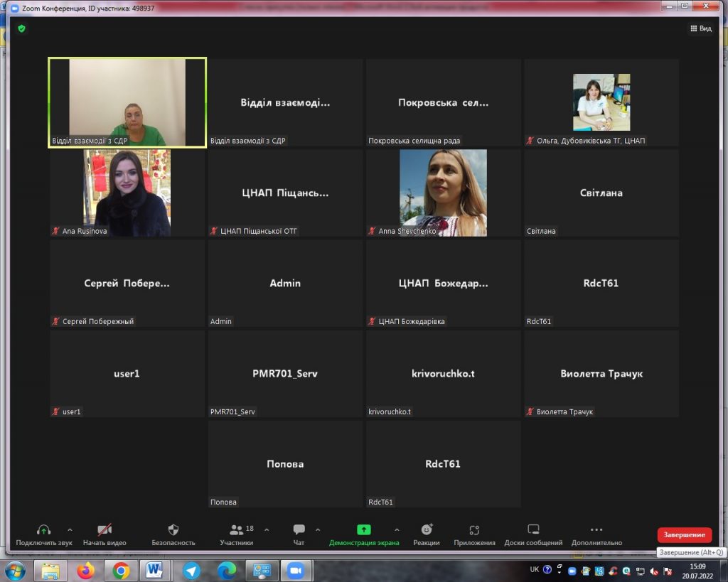Screen dimensions: 728x582
Task: Click the green encryption shield icon
Action: pos(21,28)
